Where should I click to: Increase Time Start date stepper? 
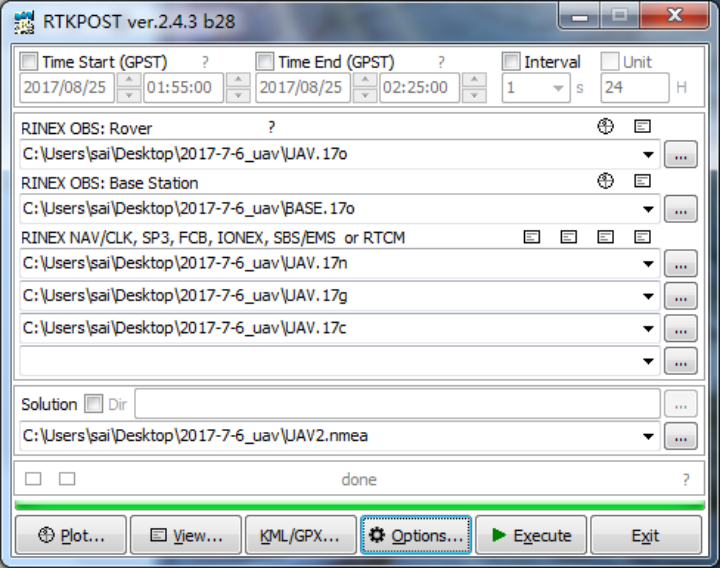[x=129, y=80]
